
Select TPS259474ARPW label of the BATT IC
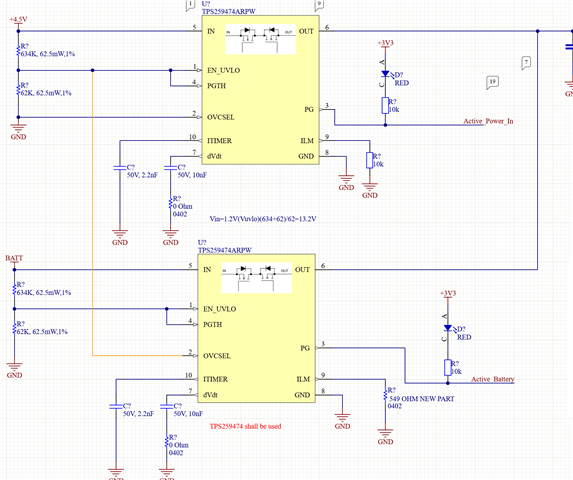[x=225, y=250]
